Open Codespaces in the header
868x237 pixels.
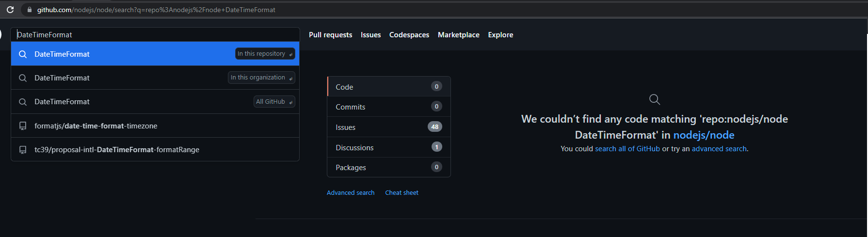coord(409,35)
